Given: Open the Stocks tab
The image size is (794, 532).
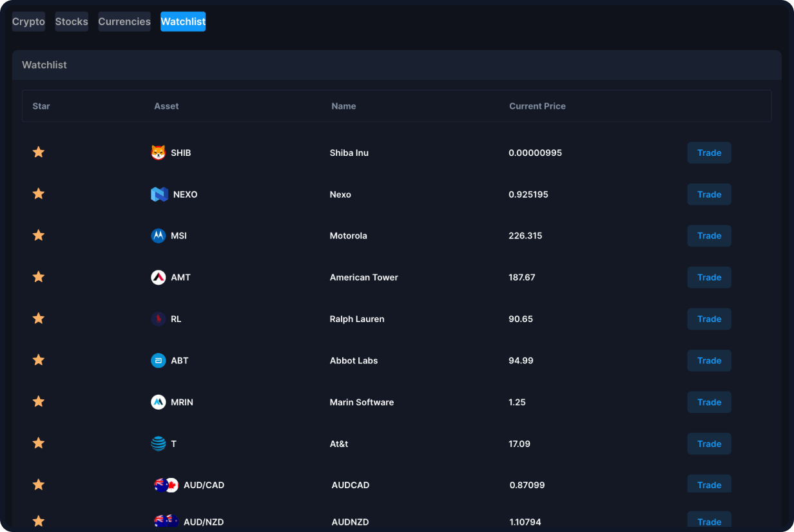Looking at the screenshot, I should click(x=72, y=21).
